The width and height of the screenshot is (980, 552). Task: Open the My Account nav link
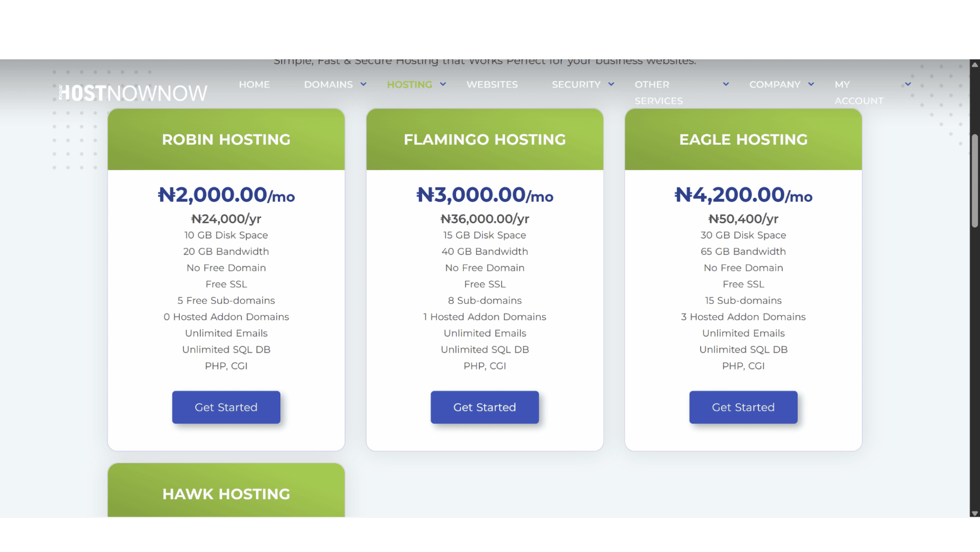coord(859,92)
